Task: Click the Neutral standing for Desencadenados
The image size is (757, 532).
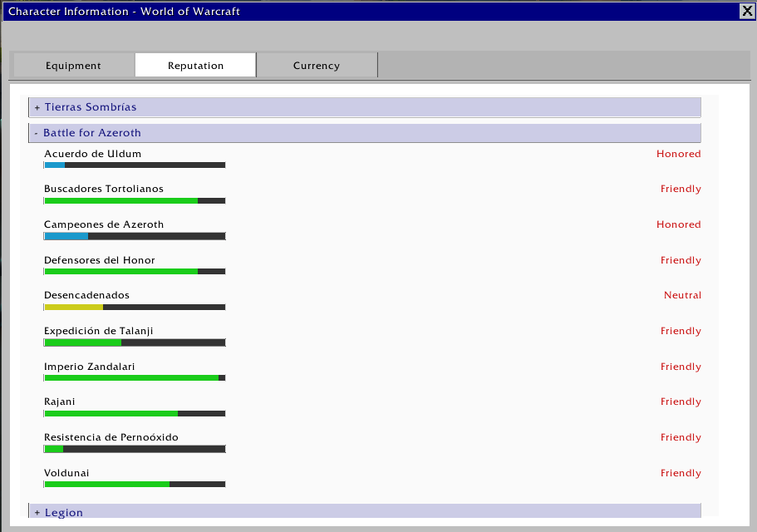Action: [x=683, y=295]
